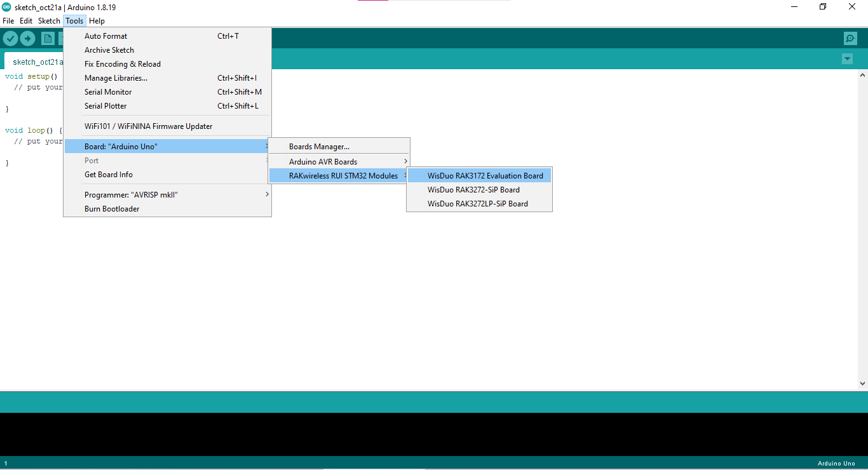
Task: Switch to the sketch_oct21a tab
Action: (x=34, y=62)
